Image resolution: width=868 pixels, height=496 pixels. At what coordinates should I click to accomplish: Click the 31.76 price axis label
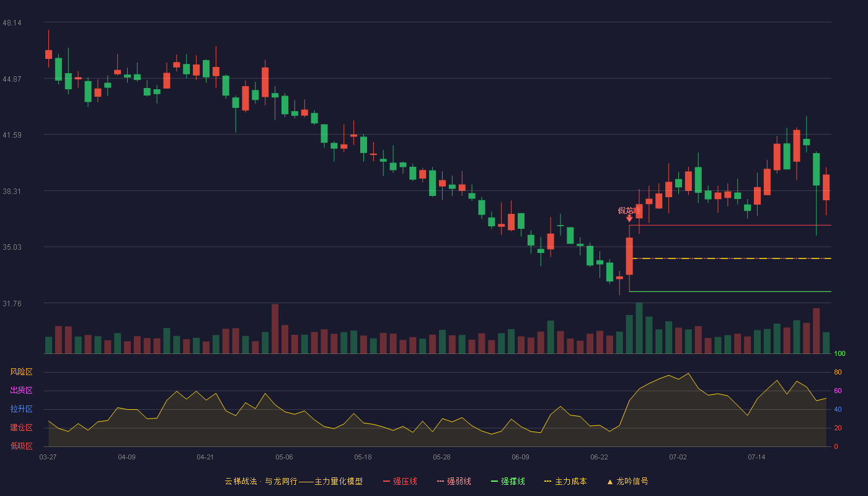[12, 304]
